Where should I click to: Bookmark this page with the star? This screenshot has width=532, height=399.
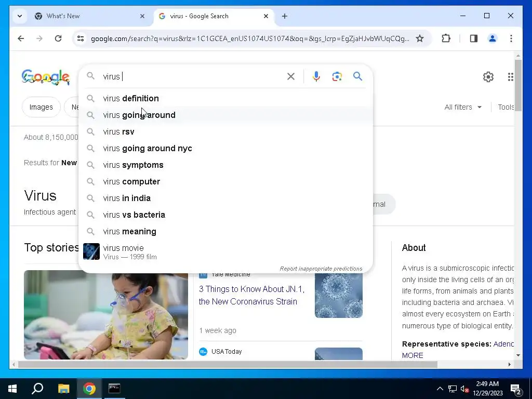[420, 38]
